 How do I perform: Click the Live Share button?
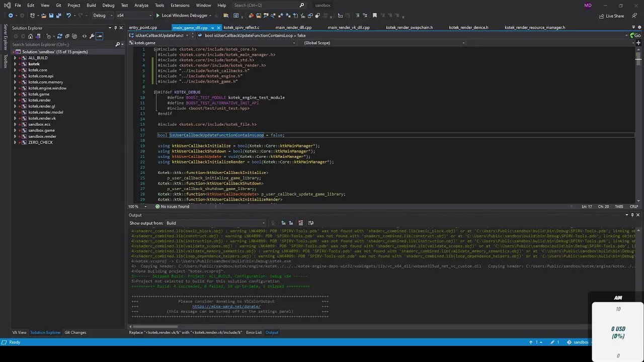612,16
